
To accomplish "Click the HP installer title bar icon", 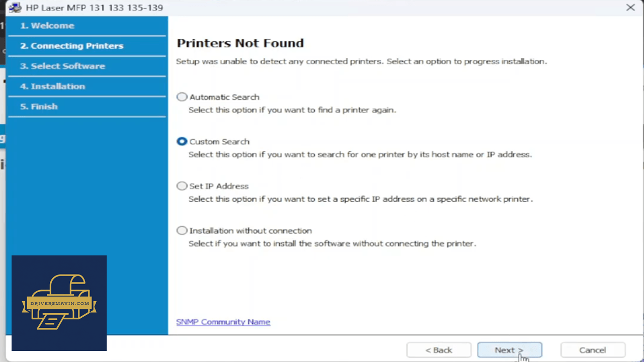I will tap(15, 8).
